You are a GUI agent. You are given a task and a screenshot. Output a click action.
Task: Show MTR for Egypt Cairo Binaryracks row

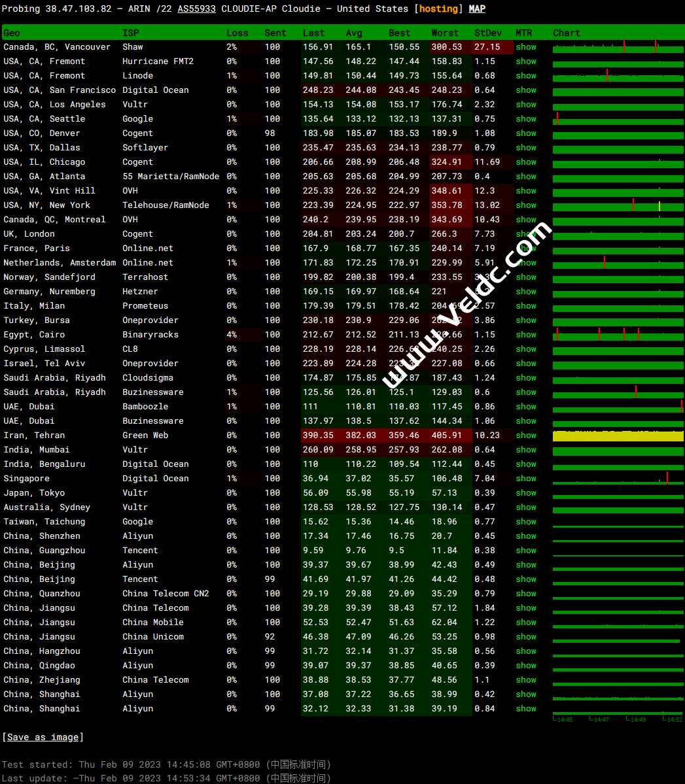click(x=525, y=335)
